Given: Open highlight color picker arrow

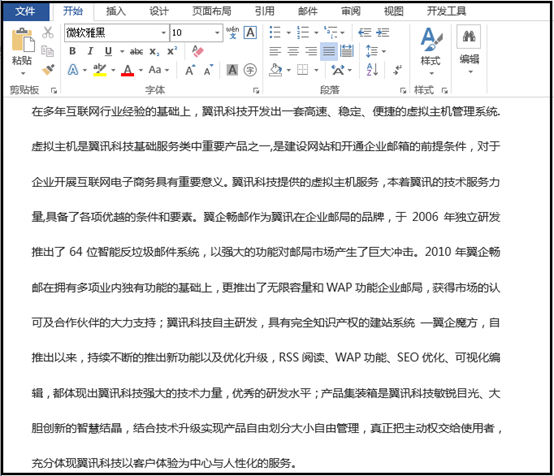Looking at the screenshot, I should click(113, 70).
